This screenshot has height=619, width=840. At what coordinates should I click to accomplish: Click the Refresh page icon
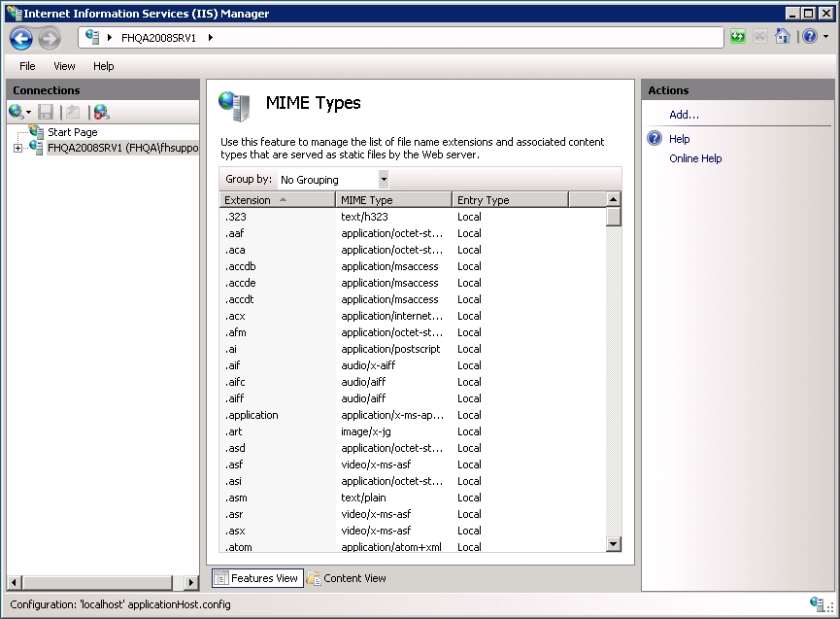[738, 37]
